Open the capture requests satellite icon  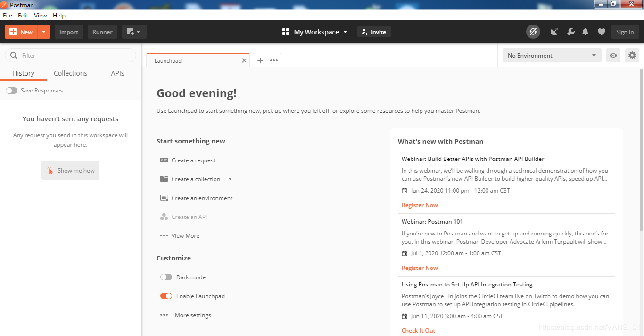click(x=554, y=32)
